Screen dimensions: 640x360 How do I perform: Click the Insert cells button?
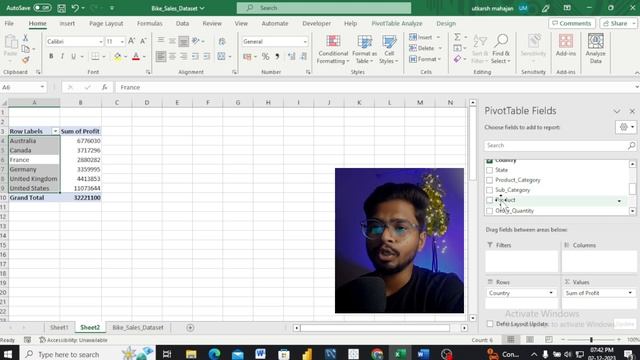(x=425, y=37)
